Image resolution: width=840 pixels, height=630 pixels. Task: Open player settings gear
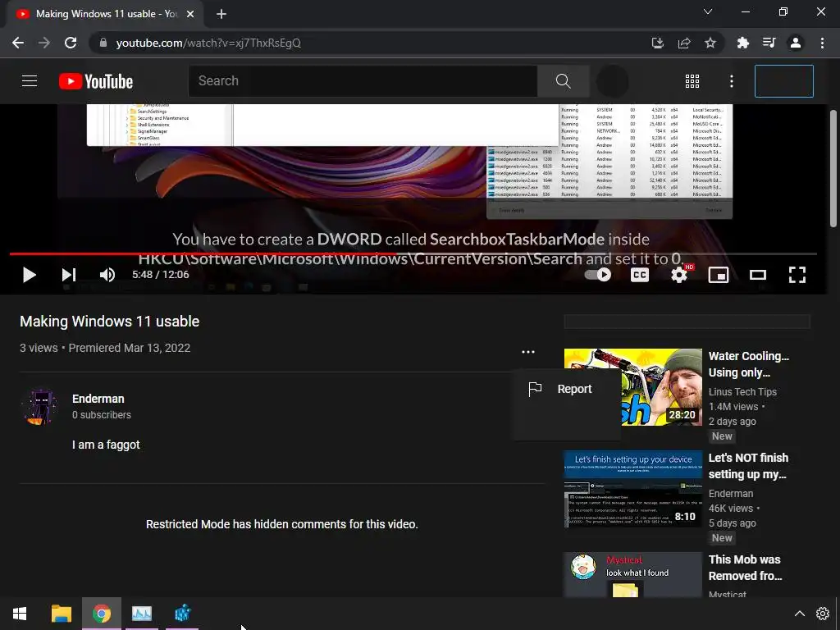click(x=679, y=275)
